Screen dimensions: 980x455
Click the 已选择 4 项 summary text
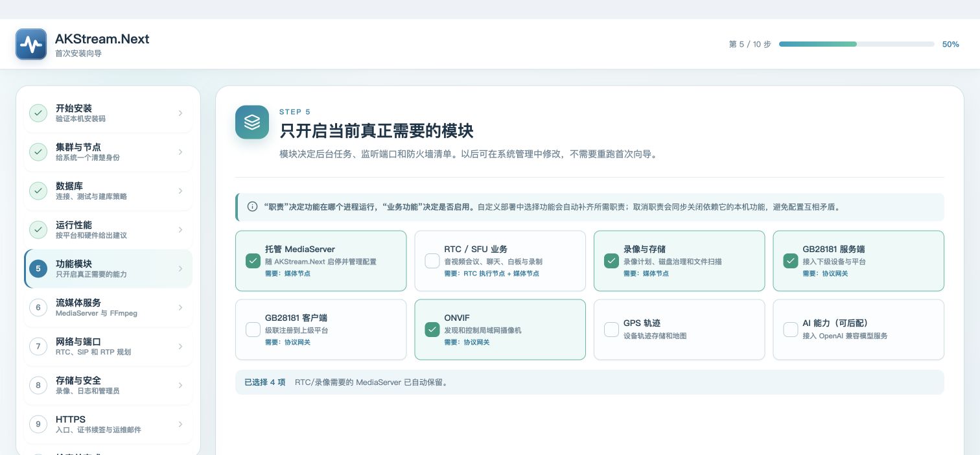tap(264, 382)
